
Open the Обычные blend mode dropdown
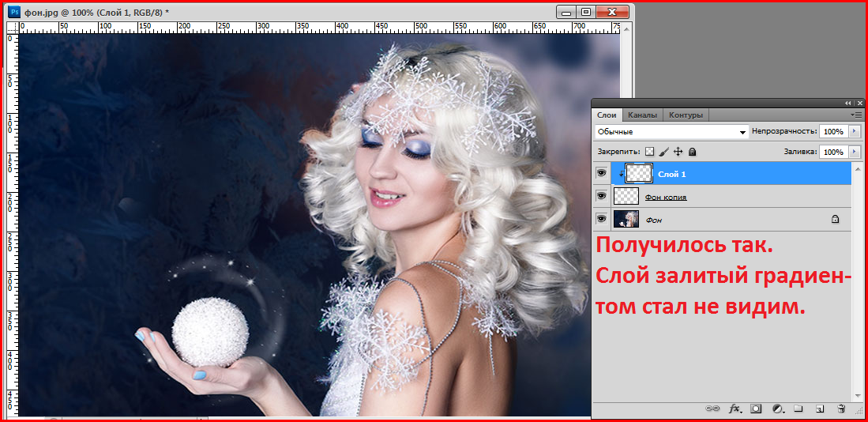[x=672, y=132]
